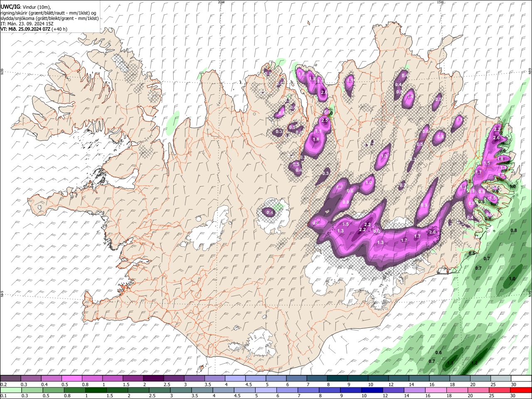Select the bright pink 0.5 snow scale swatch
Viewport: 532px width, 399px height.
[71, 379]
